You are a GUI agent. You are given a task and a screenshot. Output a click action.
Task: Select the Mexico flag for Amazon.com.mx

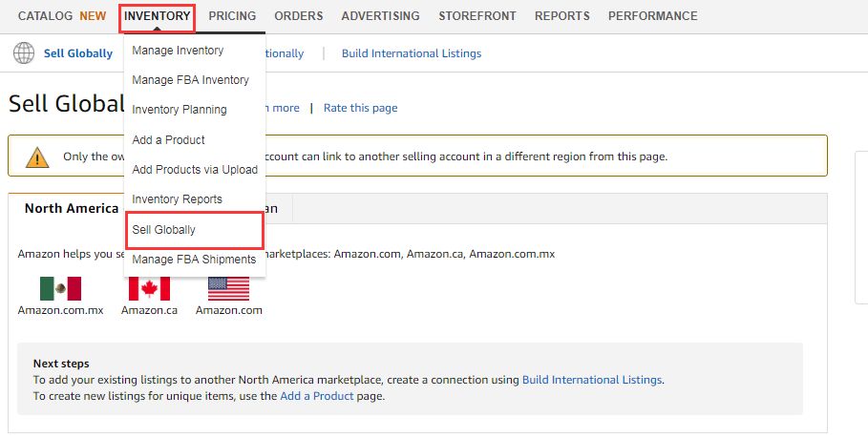point(60,289)
